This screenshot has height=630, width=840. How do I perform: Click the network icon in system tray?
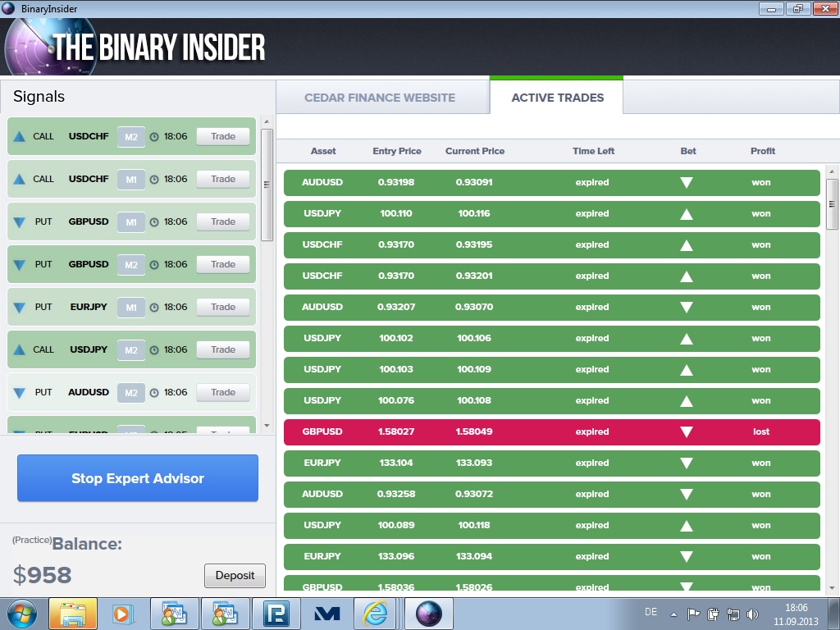(x=733, y=614)
